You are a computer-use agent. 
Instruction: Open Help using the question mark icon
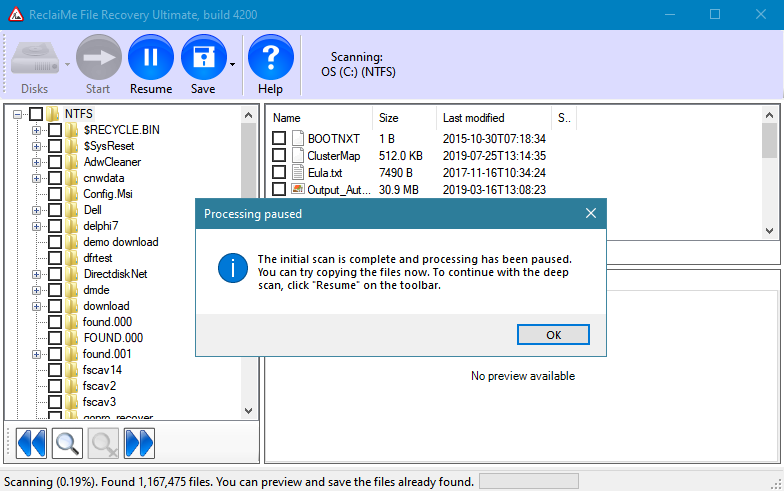pyautogui.click(x=270, y=58)
